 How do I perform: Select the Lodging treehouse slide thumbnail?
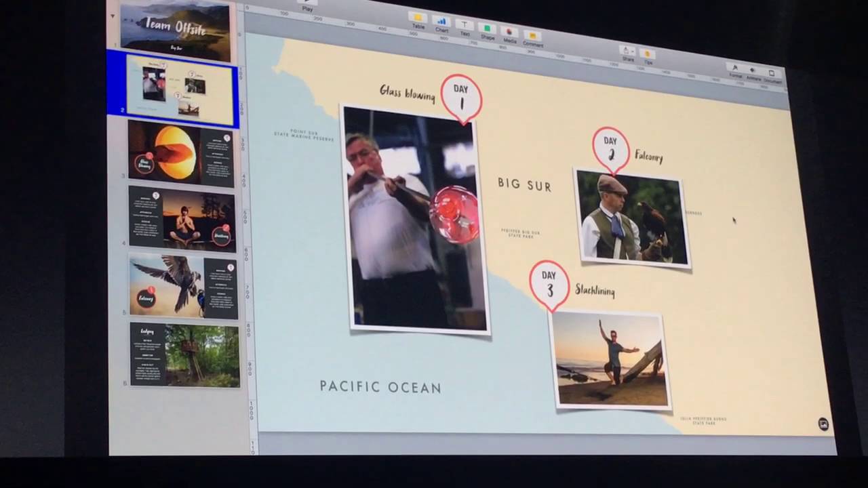pyautogui.click(x=185, y=354)
